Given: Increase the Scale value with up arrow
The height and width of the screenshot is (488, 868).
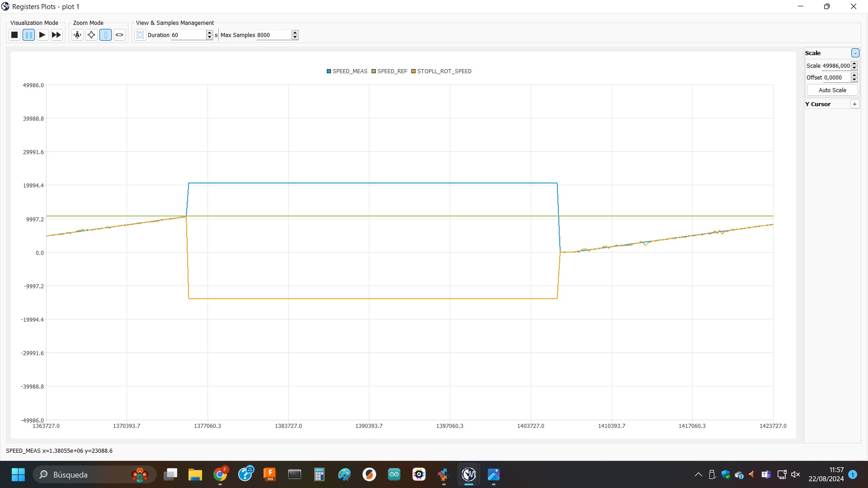Looking at the screenshot, I should click(854, 64).
